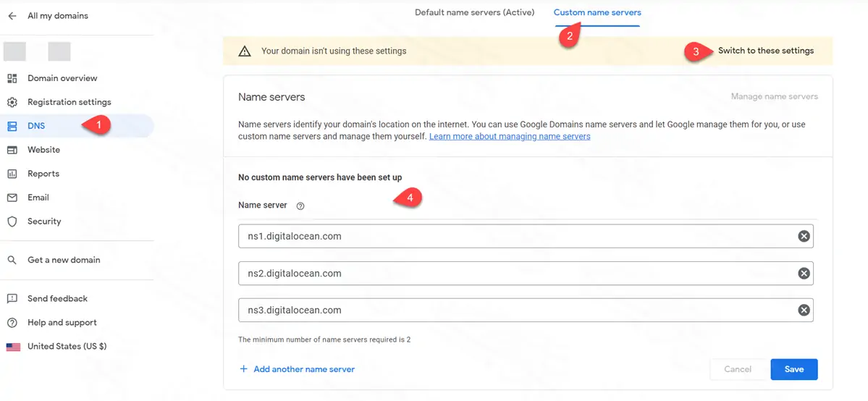Click the back arrow beside All my domains
Screen dimensions: 868x401
pyautogui.click(x=12, y=16)
